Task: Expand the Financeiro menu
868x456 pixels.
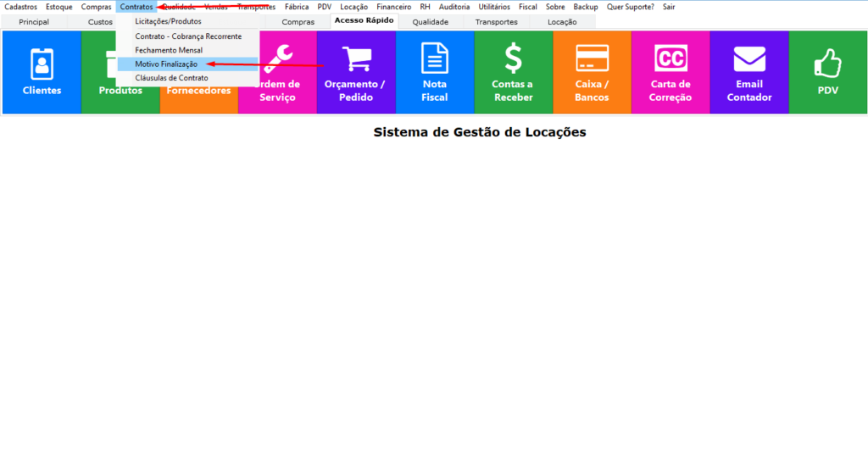Action: (x=393, y=7)
